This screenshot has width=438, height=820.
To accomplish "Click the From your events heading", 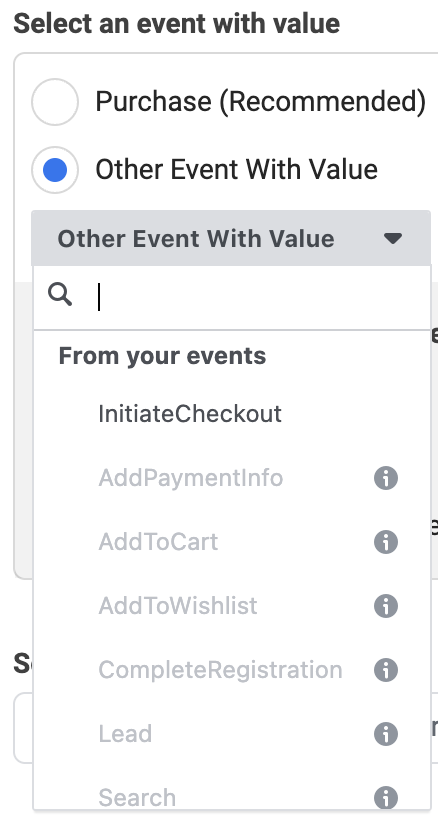I will click(163, 356).
